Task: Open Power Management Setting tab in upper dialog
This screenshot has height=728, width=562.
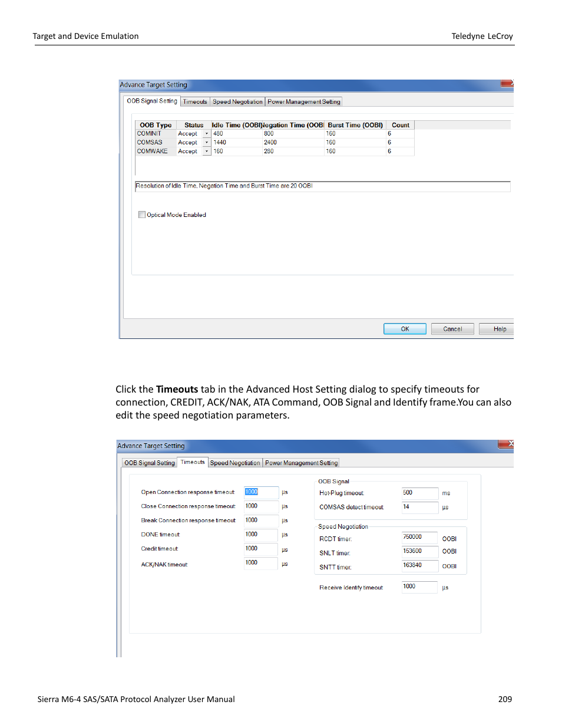Action: [304, 102]
